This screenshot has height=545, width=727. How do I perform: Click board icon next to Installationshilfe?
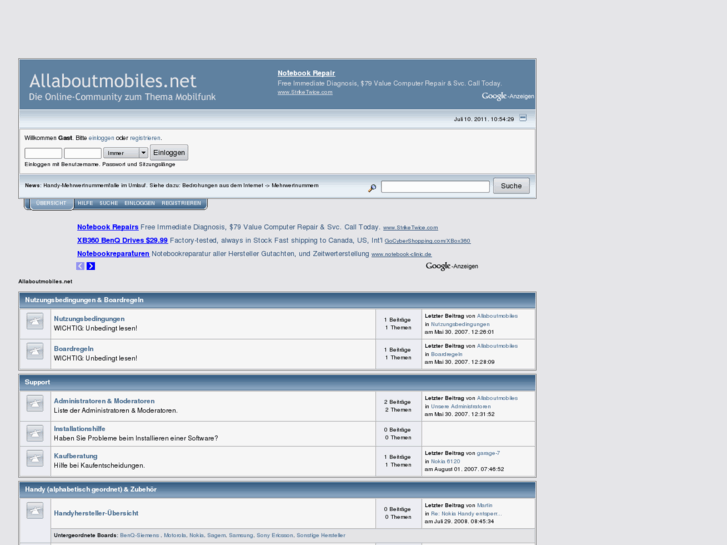click(35, 433)
